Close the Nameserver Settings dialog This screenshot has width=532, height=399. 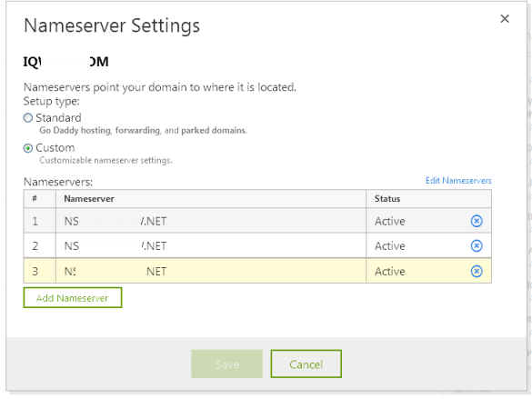pos(505,19)
